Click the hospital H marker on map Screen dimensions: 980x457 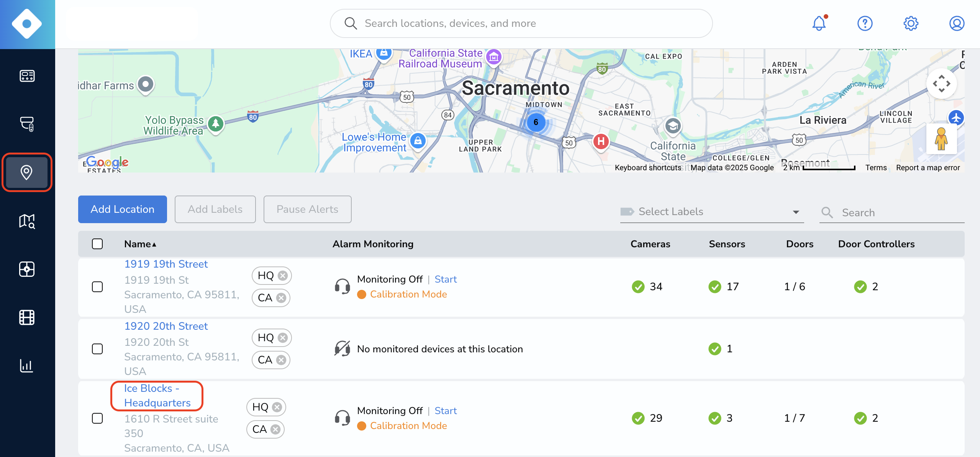[x=601, y=141]
